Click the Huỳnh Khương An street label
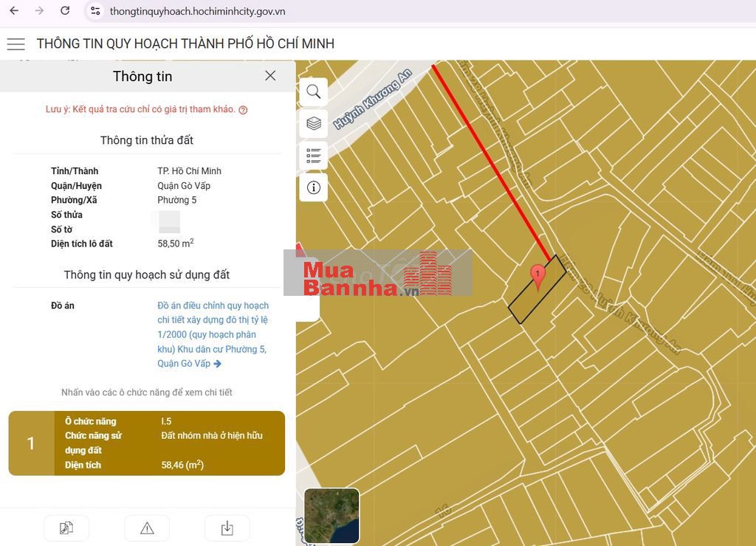The height and width of the screenshot is (546, 756). tap(372, 100)
